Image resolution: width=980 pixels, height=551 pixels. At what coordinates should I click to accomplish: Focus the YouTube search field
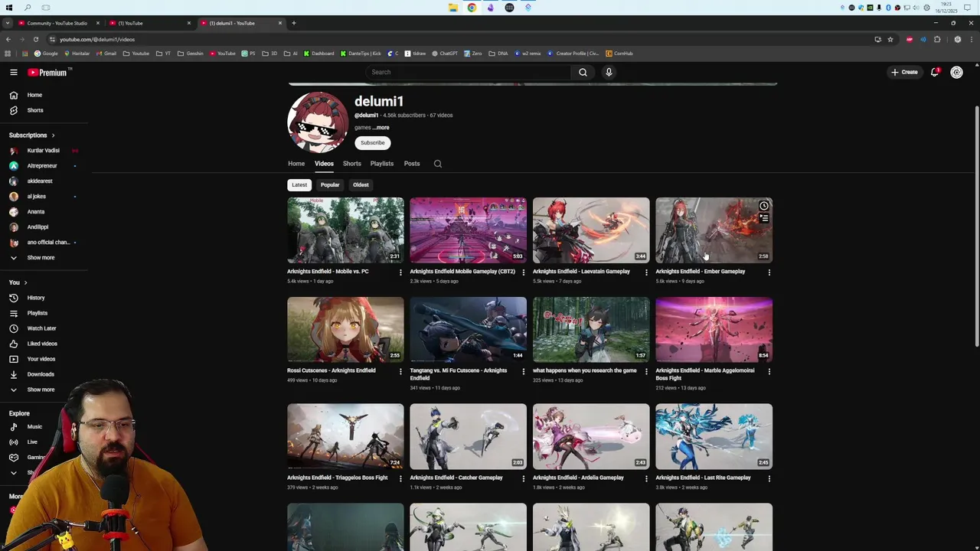coord(468,72)
